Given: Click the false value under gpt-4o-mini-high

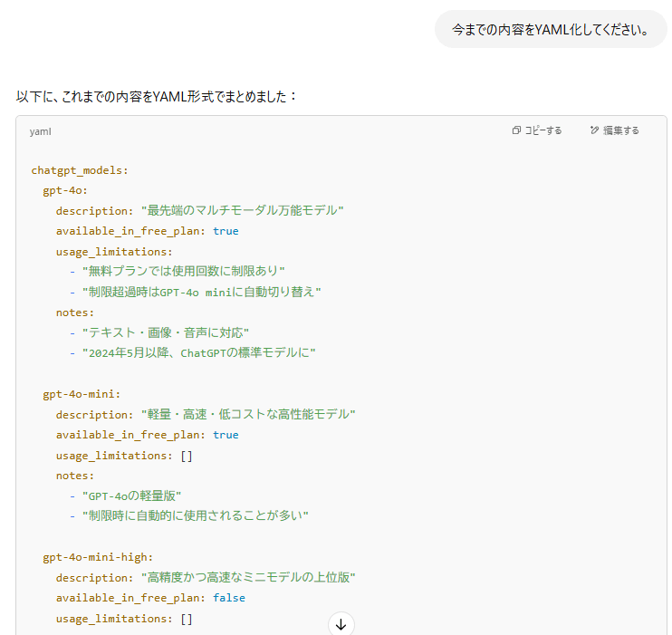Looking at the screenshot, I should [x=228, y=598].
